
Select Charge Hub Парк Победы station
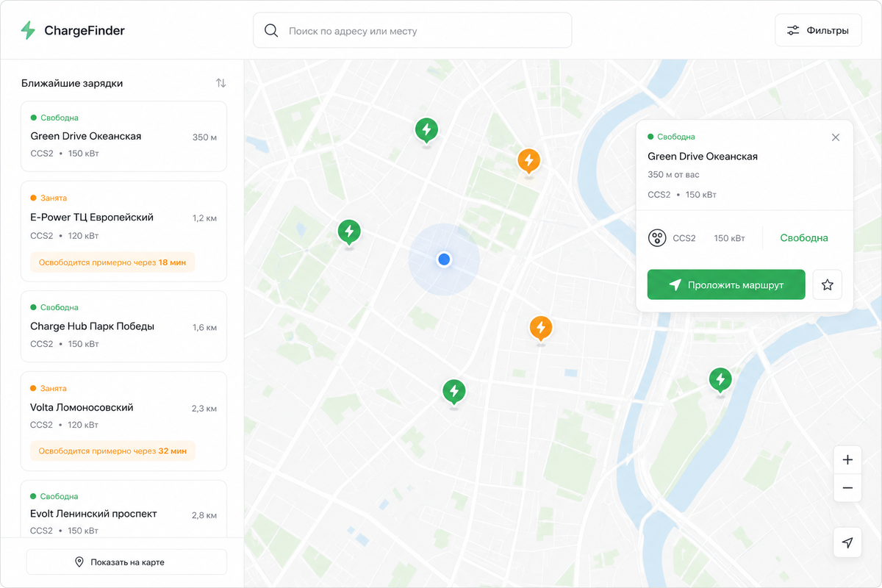[x=123, y=326]
